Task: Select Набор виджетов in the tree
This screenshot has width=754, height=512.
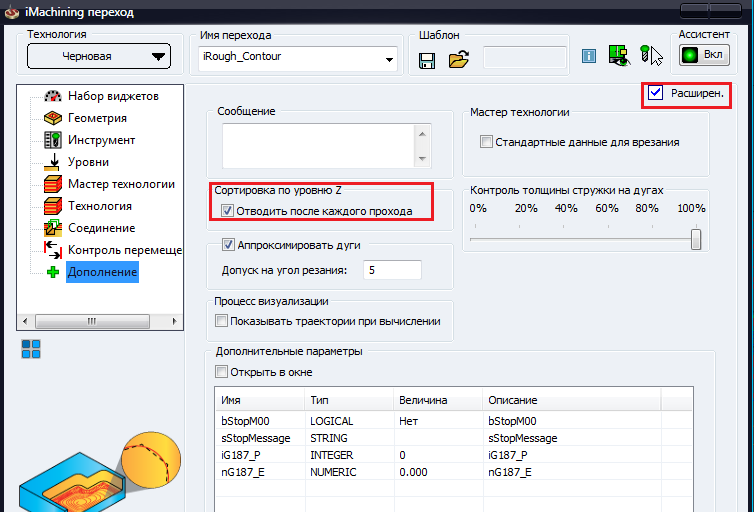Action: click(x=113, y=96)
